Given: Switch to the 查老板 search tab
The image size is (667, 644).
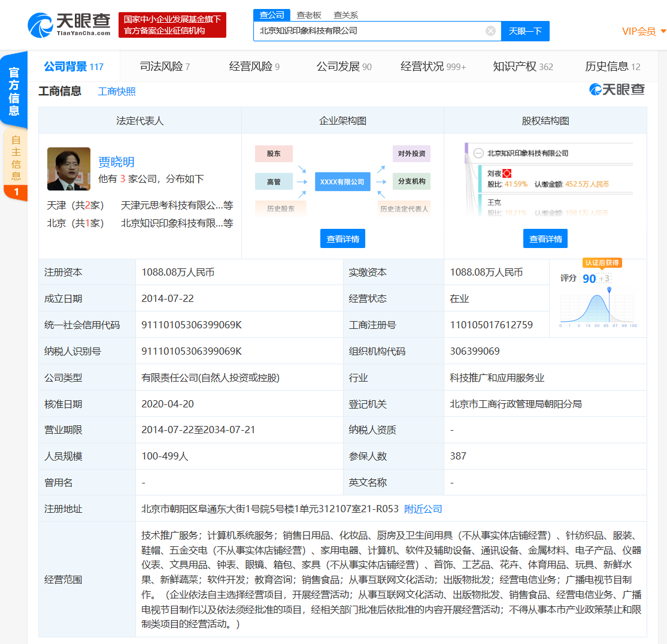Looking at the screenshot, I should click(308, 16).
